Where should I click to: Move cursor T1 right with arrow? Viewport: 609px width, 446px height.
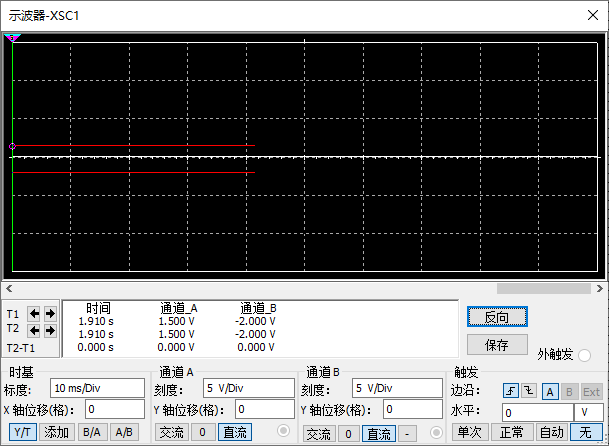pyautogui.click(x=50, y=314)
